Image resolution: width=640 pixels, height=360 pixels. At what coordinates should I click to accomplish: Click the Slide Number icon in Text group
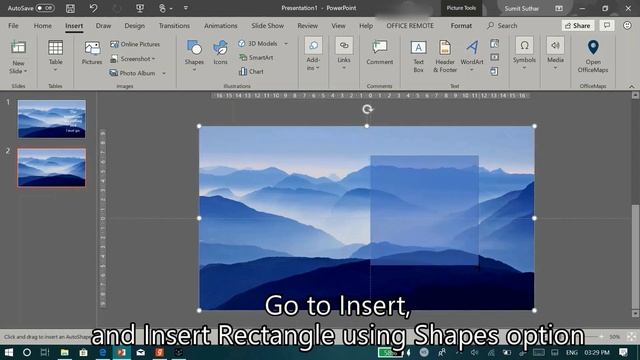pos(494,57)
